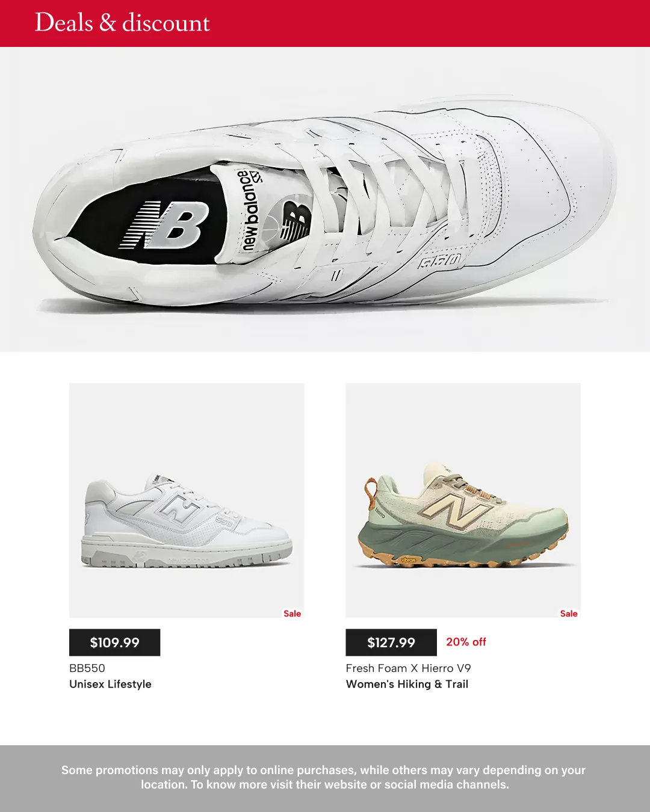Click the 550 embossed mark on hero shoe
Image resolution: width=650 pixels, height=812 pixels.
442,262
